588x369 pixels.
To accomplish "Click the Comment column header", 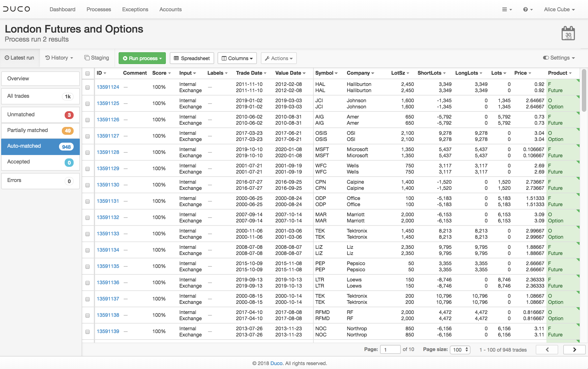I will 135,73.
